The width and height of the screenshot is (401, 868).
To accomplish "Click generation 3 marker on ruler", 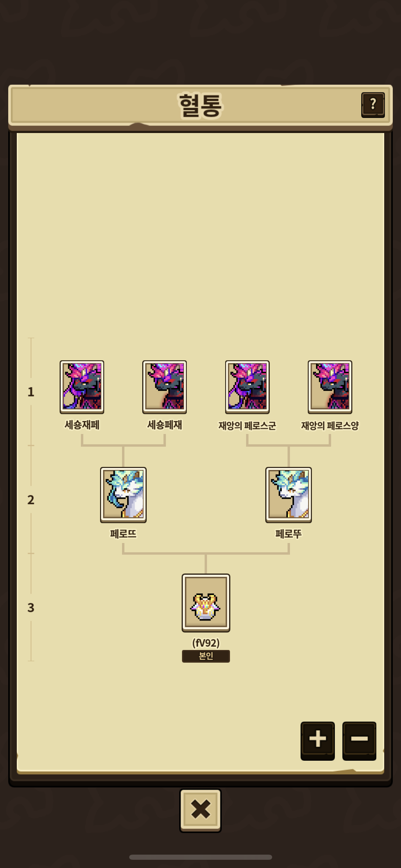I will pyautogui.click(x=31, y=607).
